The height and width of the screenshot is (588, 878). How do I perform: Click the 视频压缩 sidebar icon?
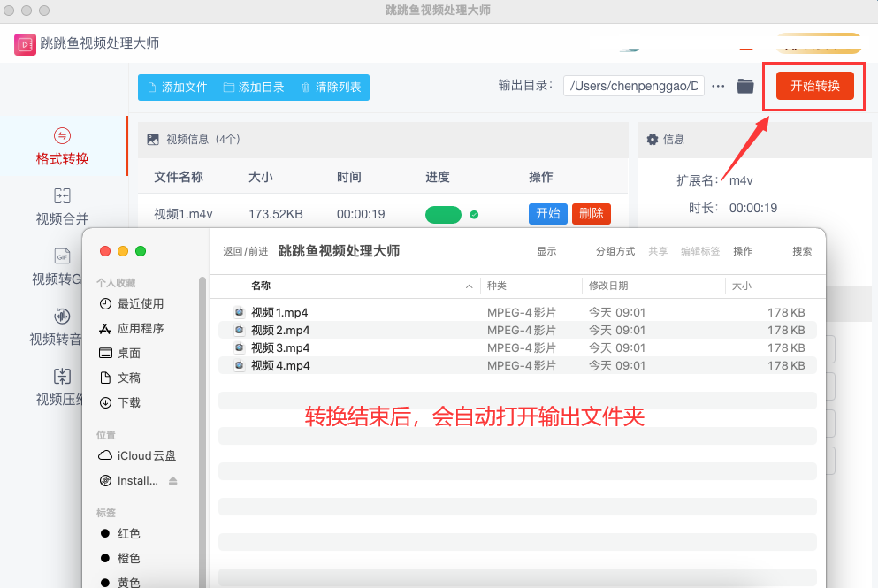pos(62,376)
